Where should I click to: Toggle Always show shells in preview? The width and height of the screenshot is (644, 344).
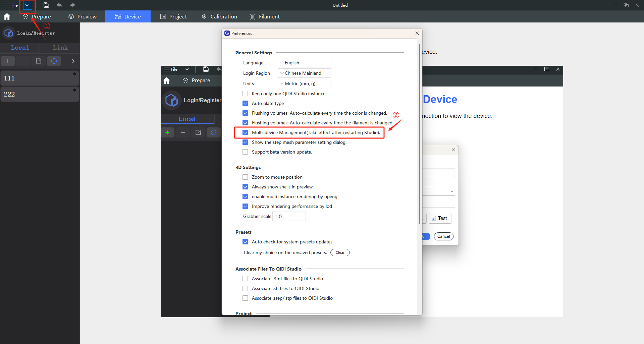click(x=245, y=187)
